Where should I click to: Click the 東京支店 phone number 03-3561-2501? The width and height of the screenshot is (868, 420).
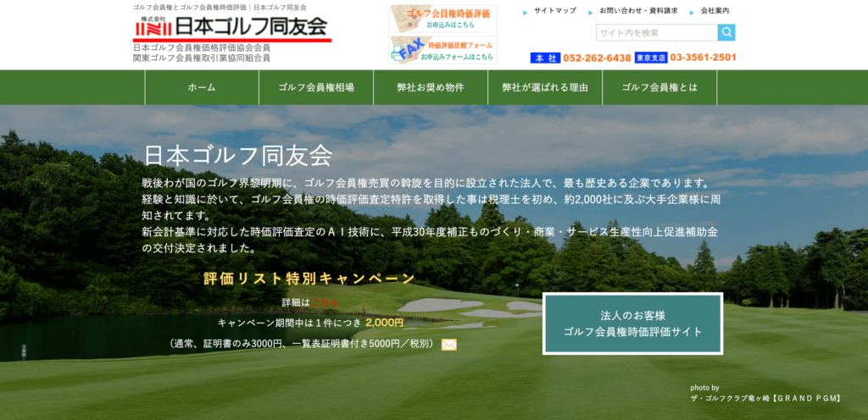pyautogui.click(x=703, y=58)
